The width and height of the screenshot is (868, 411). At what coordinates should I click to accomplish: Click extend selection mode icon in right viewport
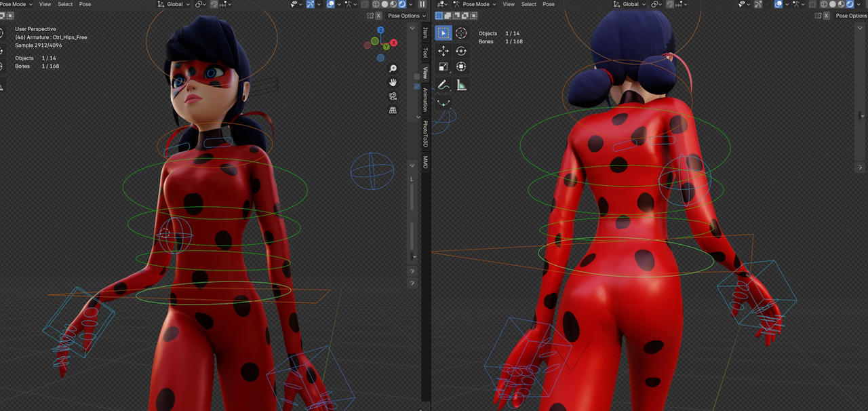click(448, 16)
